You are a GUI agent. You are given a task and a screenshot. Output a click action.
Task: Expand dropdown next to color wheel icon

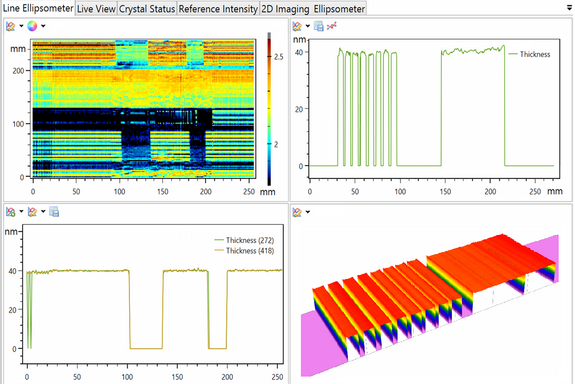click(x=43, y=26)
